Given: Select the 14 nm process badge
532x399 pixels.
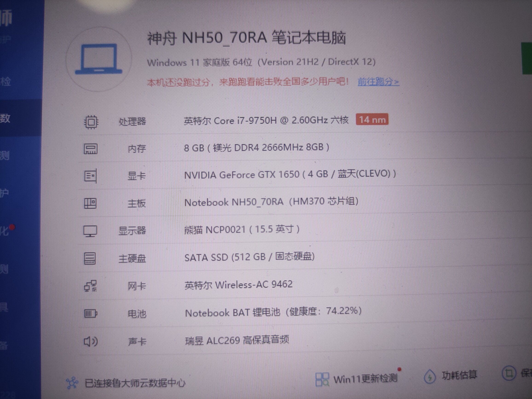Looking at the screenshot, I should (x=372, y=120).
